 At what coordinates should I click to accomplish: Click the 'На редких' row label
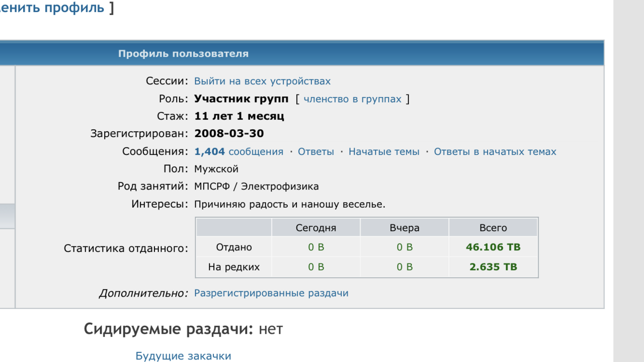tap(234, 267)
